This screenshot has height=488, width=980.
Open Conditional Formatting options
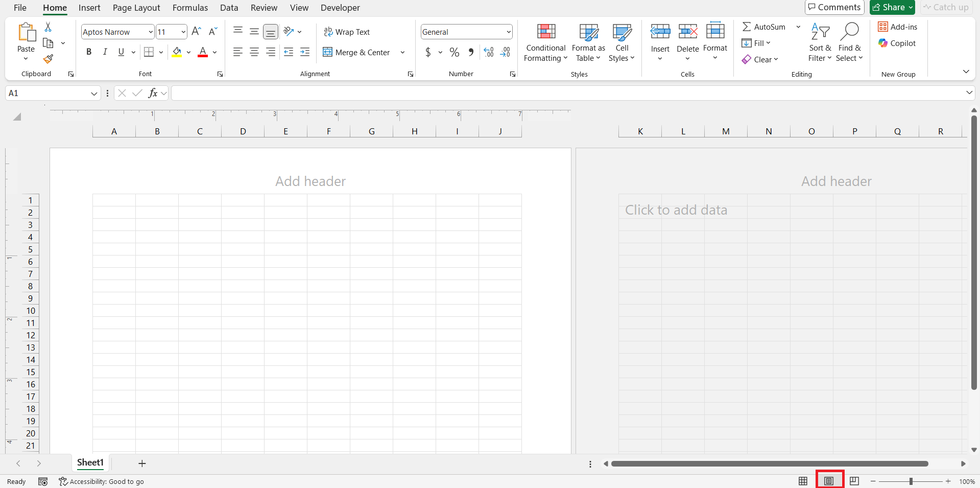(x=545, y=43)
